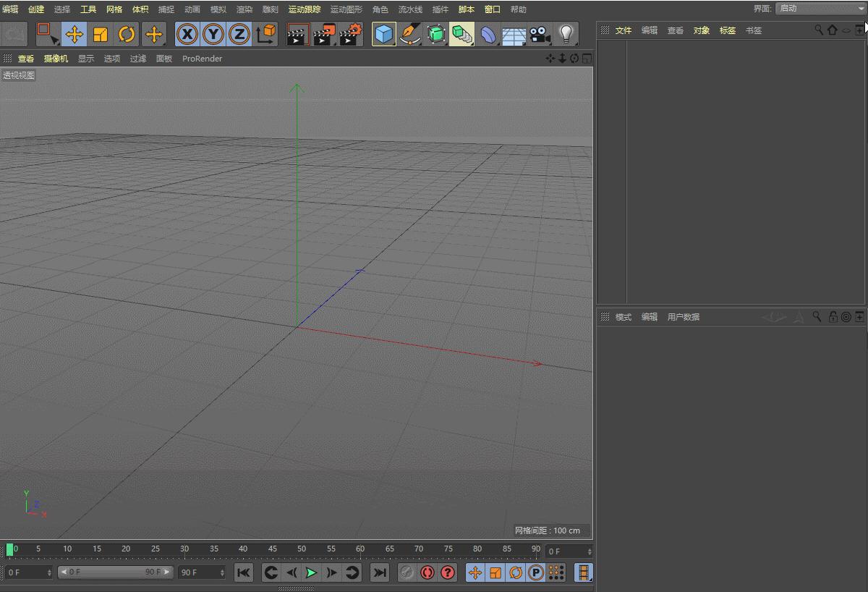Open the 窗口 menu
Screen dimensions: 868x592
point(493,9)
